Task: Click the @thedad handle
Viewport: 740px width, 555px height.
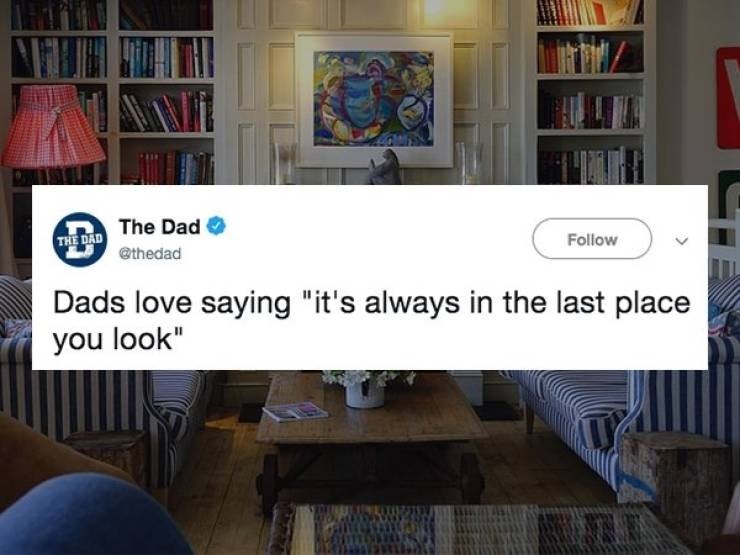Action: click(150, 254)
